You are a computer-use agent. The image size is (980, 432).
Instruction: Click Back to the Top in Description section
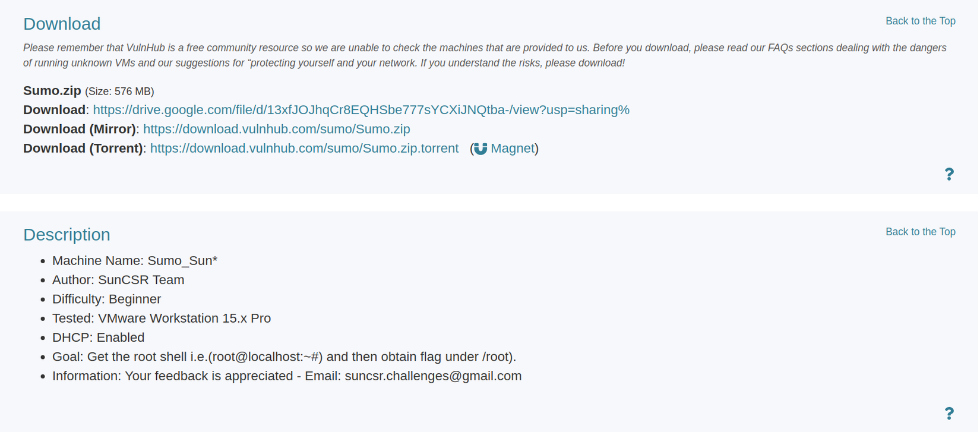coord(920,232)
